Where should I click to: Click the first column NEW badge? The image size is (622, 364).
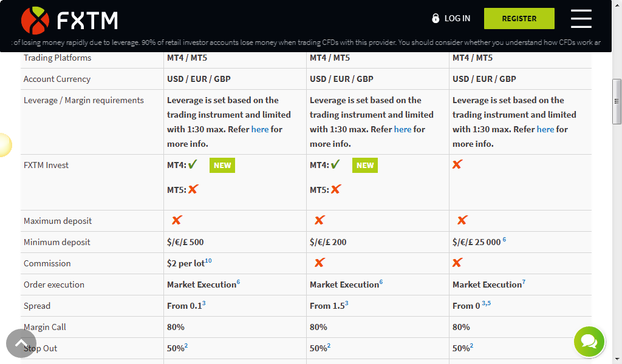coord(222,165)
